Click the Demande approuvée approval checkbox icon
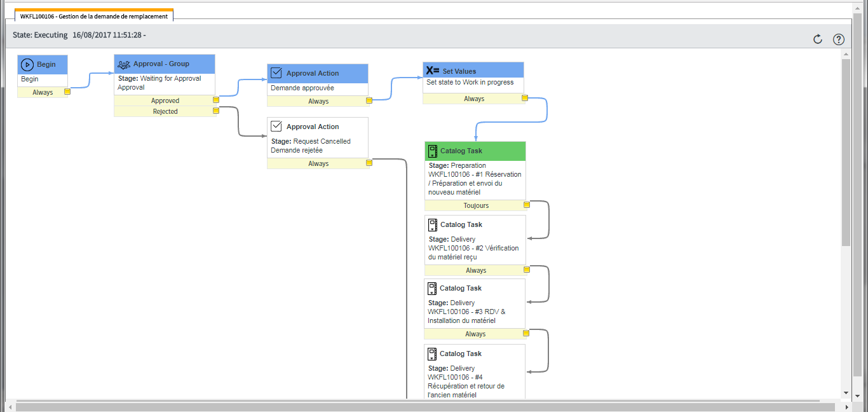Viewport: 868px width, 412px height. [276, 73]
